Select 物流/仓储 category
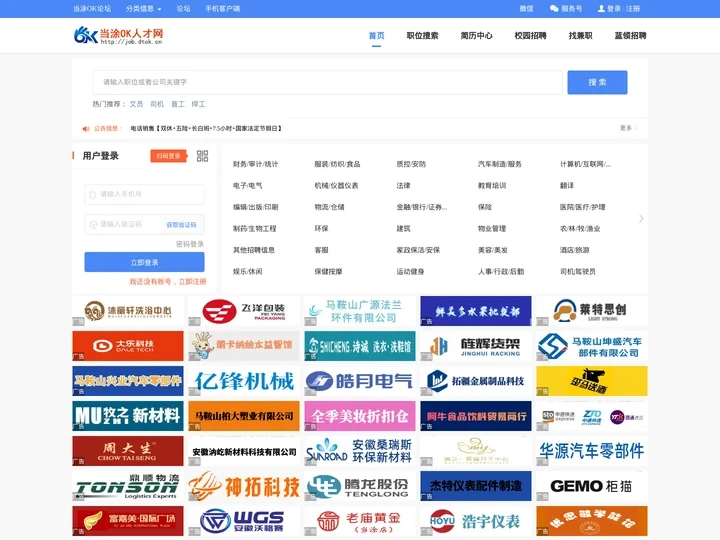This screenshot has height=540, width=720. [329, 207]
